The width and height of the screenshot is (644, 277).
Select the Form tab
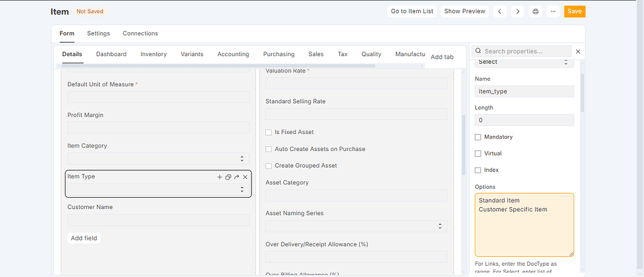point(67,33)
